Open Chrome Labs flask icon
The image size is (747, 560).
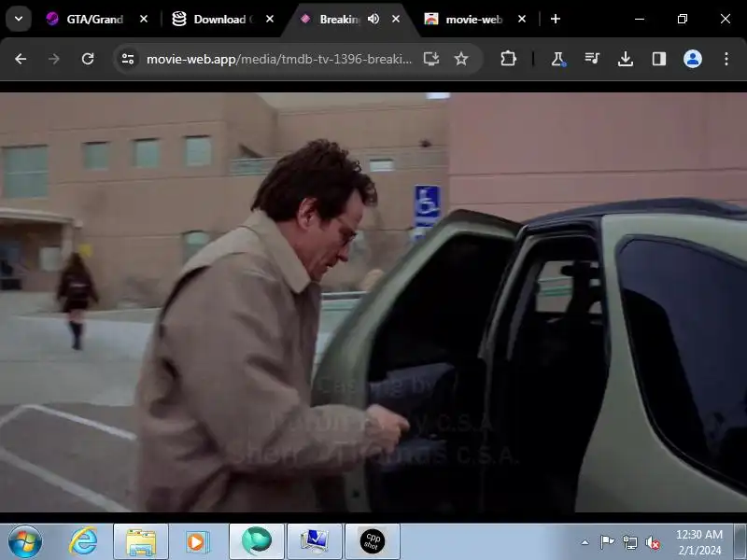pyautogui.click(x=557, y=59)
